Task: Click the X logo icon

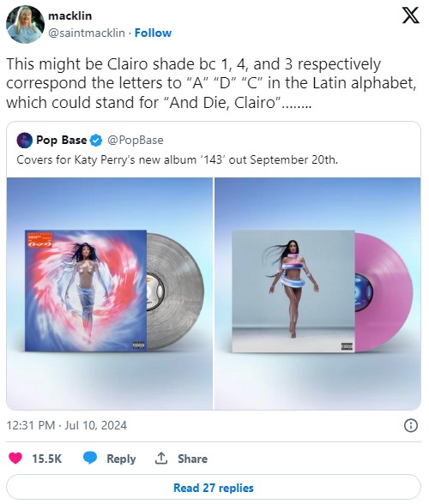Action: (x=411, y=15)
